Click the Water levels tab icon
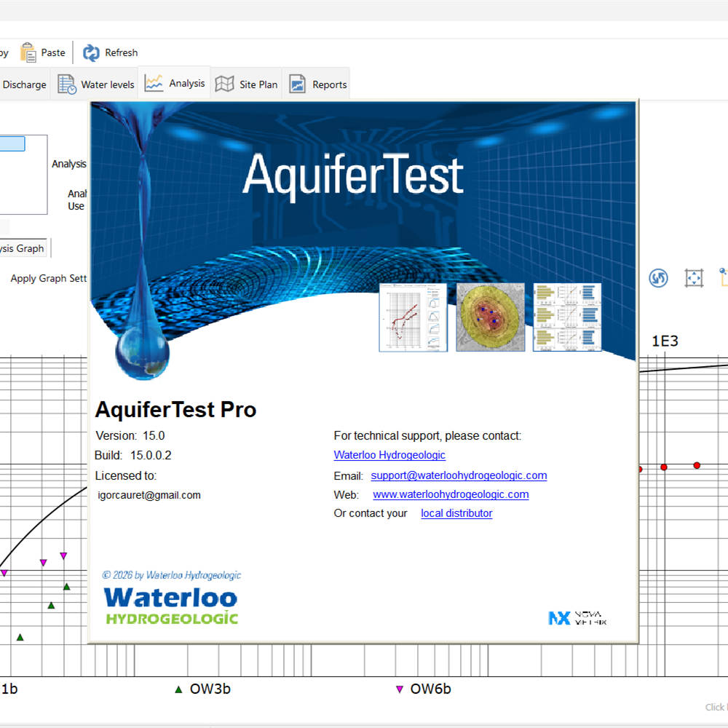728x728 pixels. tap(68, 83)
